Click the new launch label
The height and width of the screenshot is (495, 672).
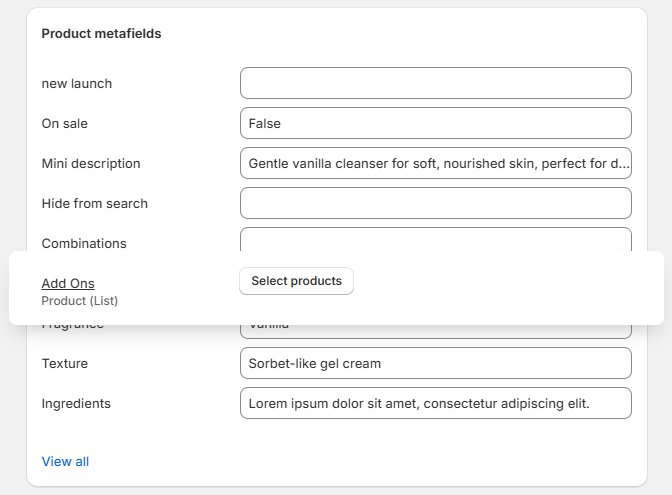click(77, 83)
